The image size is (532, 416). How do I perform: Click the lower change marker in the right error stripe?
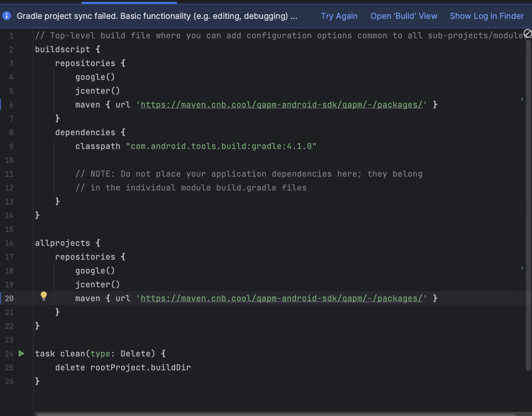tap(522, 268)
